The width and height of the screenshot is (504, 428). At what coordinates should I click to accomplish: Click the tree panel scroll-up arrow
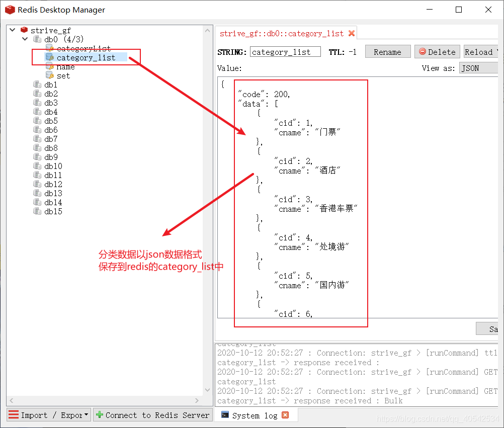click(x=208, y=31)
